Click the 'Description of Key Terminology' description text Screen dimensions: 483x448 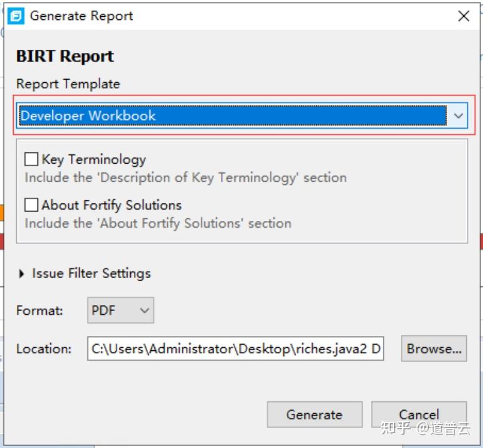(185, 178)
